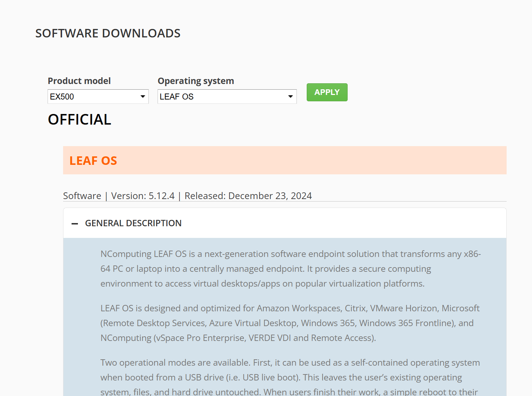
Task: Click the 'Operating system' label
Action: click(196, 81)
